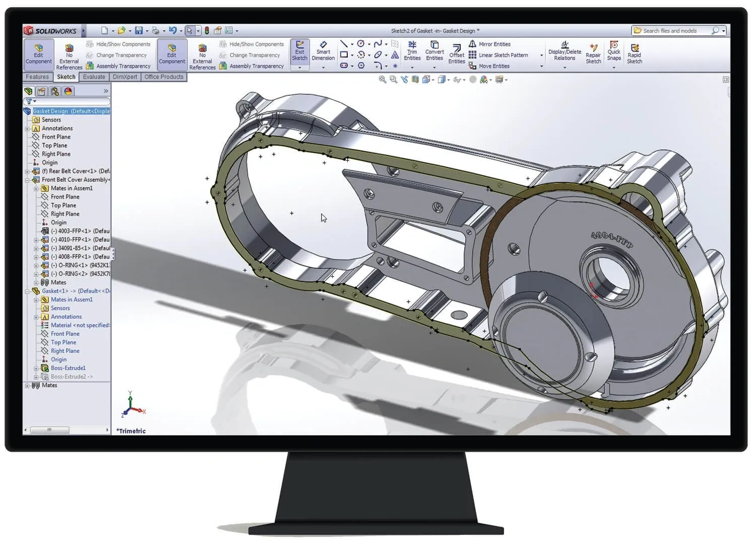Toggle the Quick Snaps button
The height and width of the screenshot is (540, 756).
coord(614,51)
